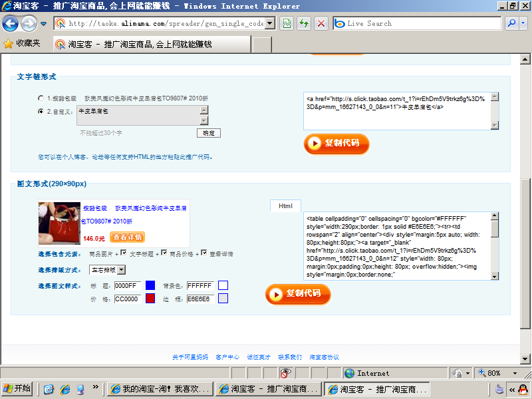This screenshot has height=399, width=532.
Task: Refresh the page with green arrows icon
Action: [304, 23]
